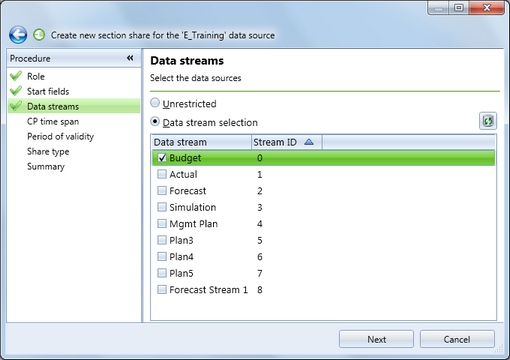This screenshot has height=360, width=510.
Task: Check the Forecast data stream
Action: pyautogui.click(x=162, y=191)
